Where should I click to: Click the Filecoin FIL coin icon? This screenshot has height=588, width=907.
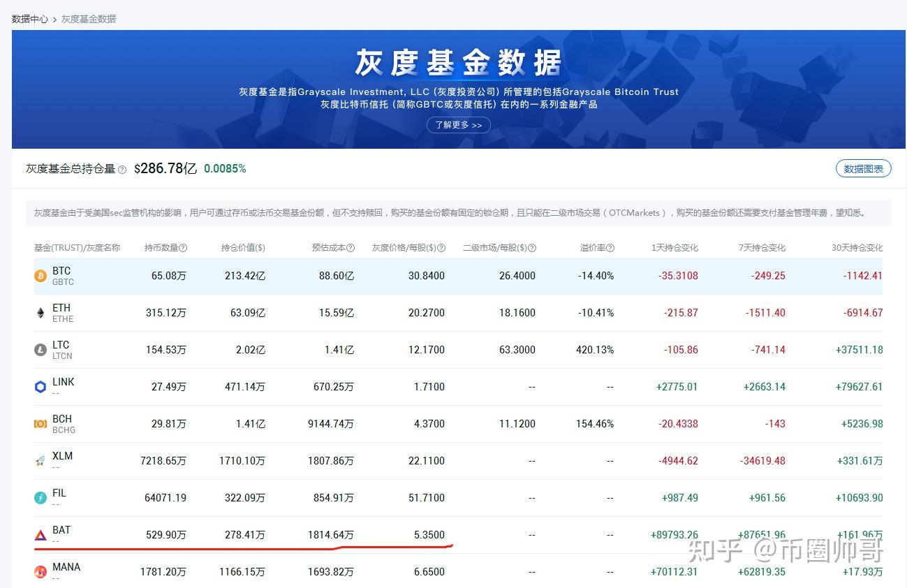(x=40, y=498)
